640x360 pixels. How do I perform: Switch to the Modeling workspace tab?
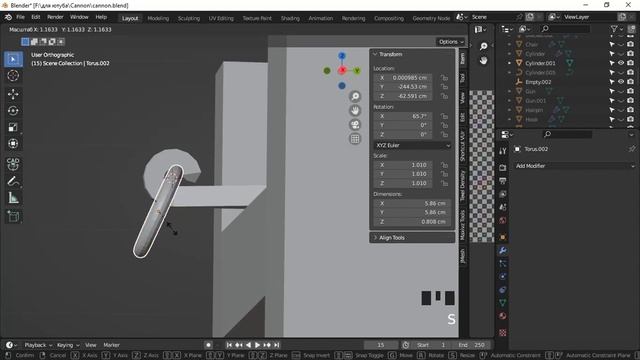pyautogui.click(x=158, y=18)
